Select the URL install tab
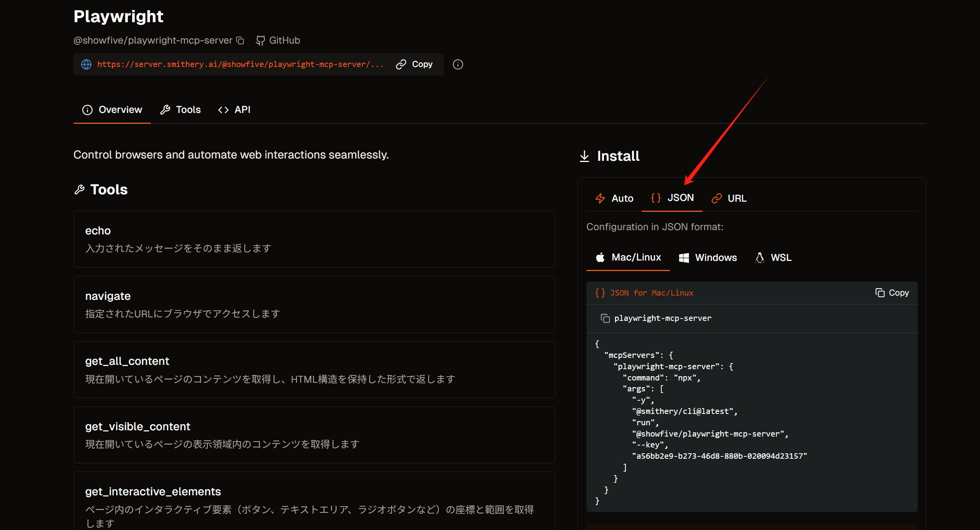The width and height of the screenshot is (980, 530). pyautogui.click(x=729, y=198)
